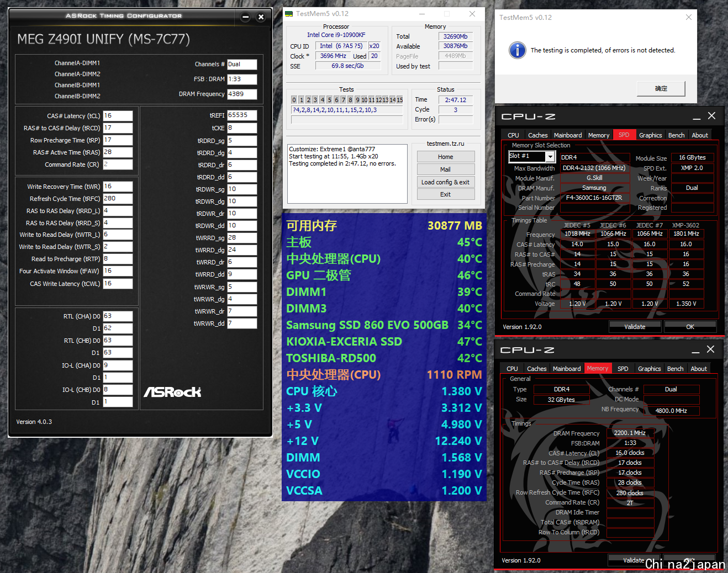
Task: Click the Home button in TestMem5
Action: [x=445, y=157]
